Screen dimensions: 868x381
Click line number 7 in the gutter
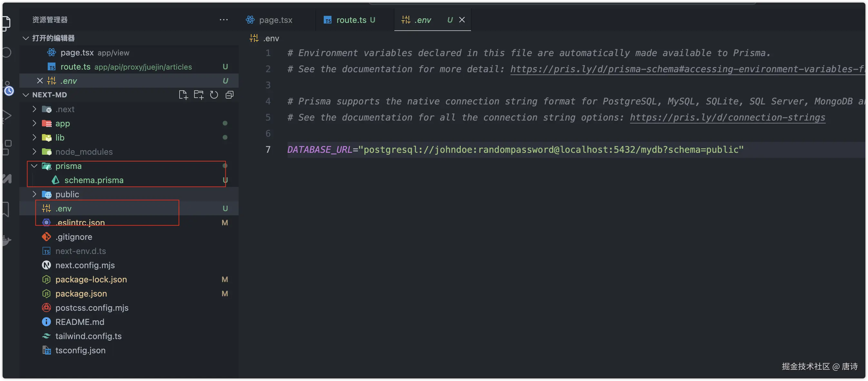(x=268, y=150)
